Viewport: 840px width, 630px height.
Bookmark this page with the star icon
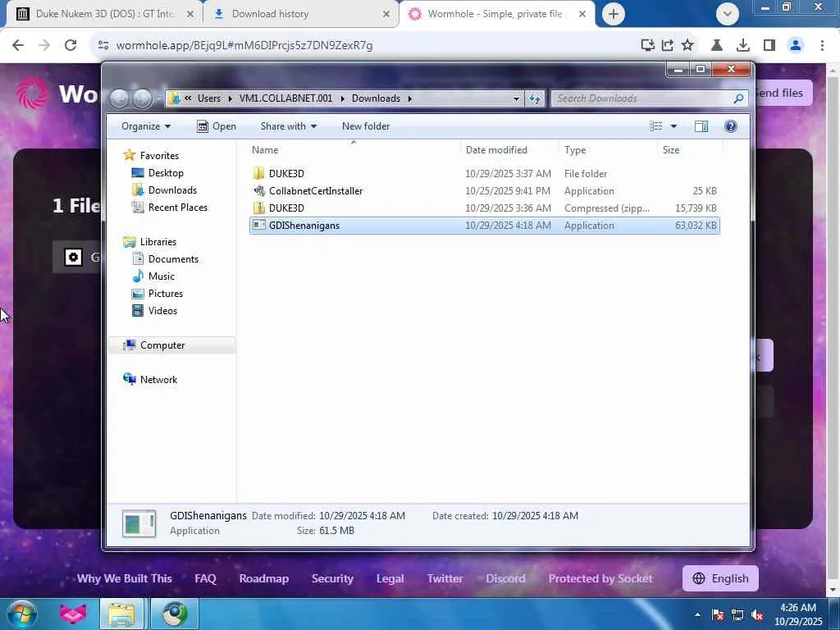687,45
